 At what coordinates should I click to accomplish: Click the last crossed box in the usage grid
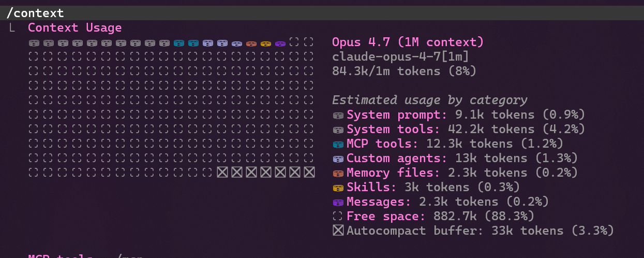[x=309, y=172]
